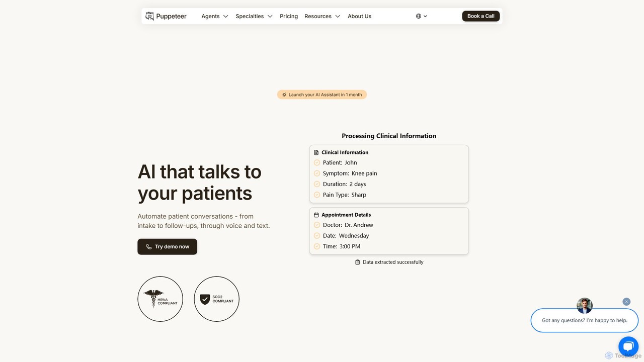Open the About Us page
The image size is (644, 362).
359,16
